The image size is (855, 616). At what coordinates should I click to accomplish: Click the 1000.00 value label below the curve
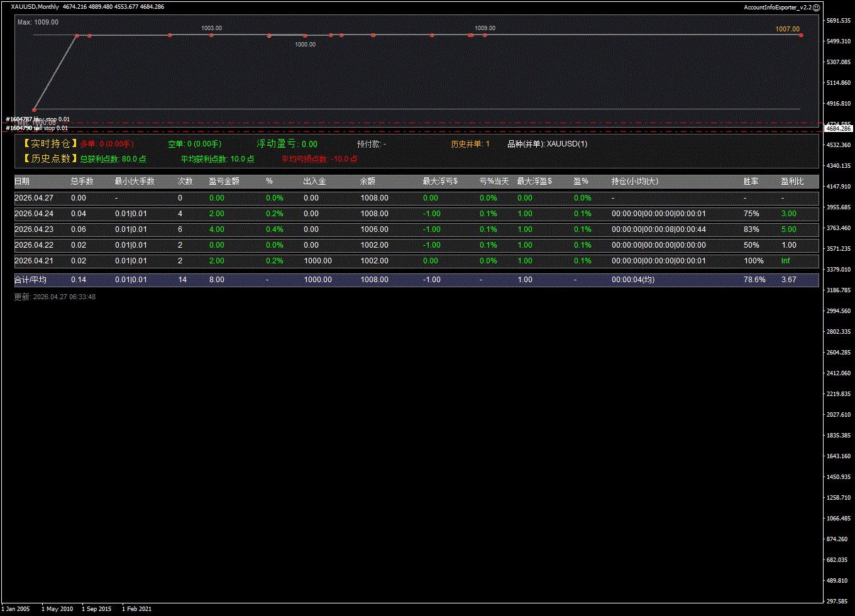[305, 45]
